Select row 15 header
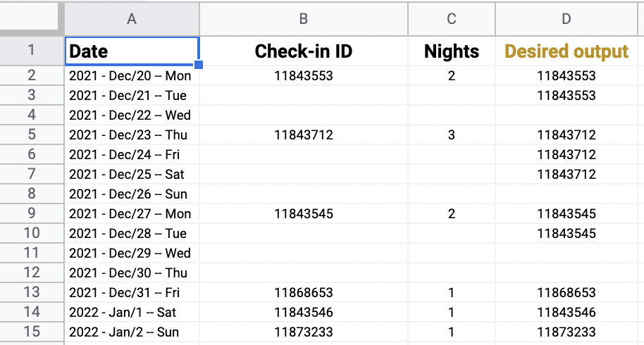 [32, 332]
